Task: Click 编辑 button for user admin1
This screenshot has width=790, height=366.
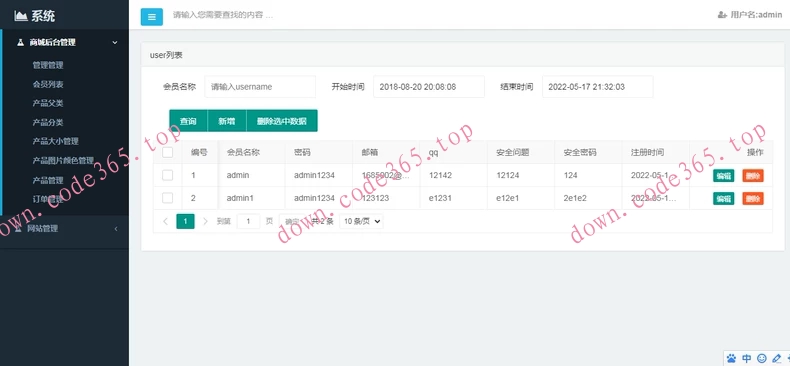Action: (723, 199)
